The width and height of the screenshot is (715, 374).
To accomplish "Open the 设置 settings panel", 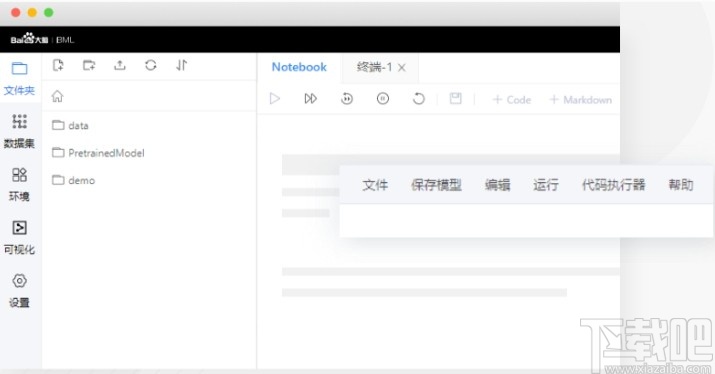I will [19, 290].
